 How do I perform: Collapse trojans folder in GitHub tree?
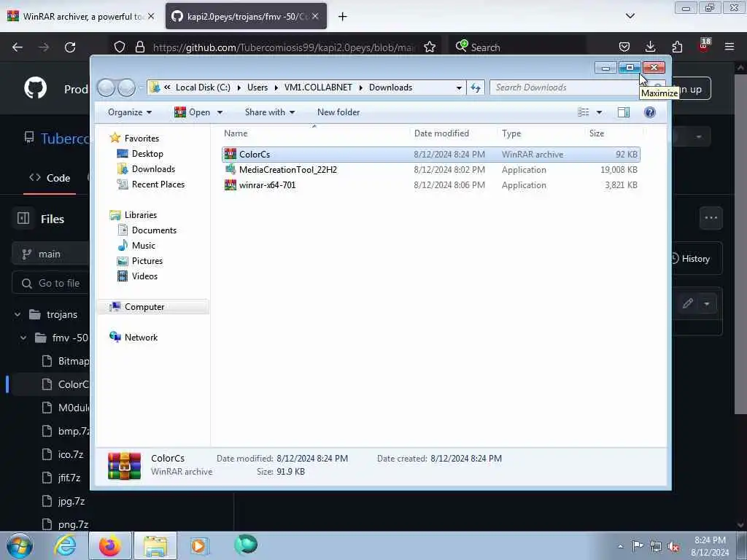pos(18,314)
